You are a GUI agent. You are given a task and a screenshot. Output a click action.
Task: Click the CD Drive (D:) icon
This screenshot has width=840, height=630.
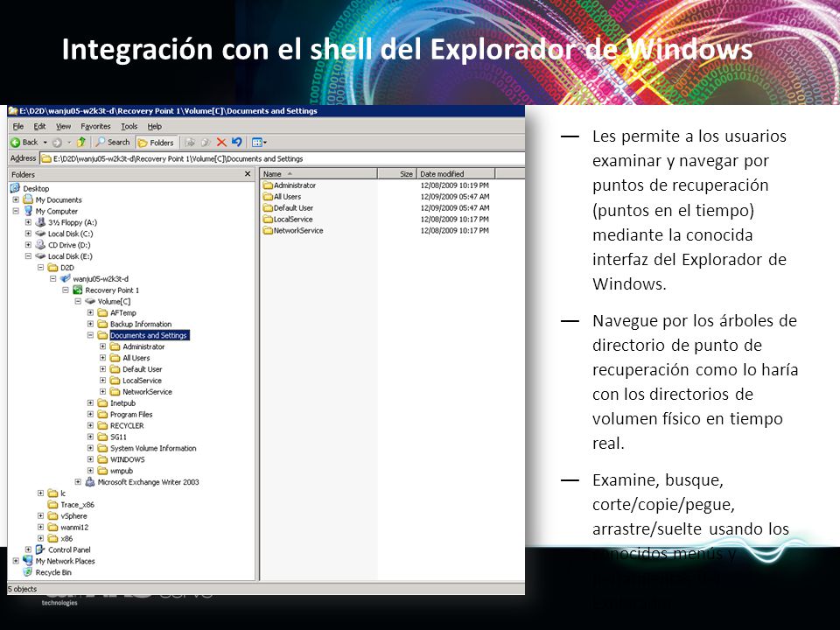point(40,245)
